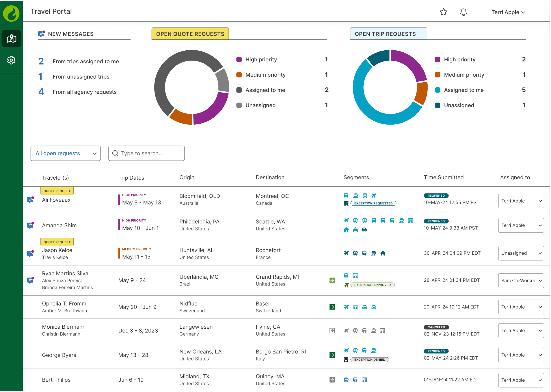The height and width of the screenshot is (392, 551).
Task: Switch to Open Quote Requests tab
Action: [190, 34]
